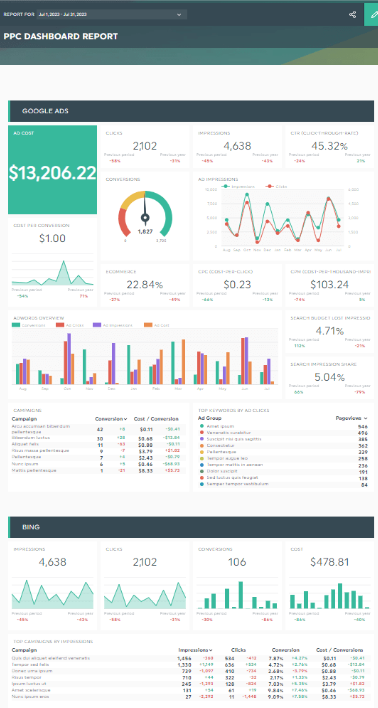378x708 pixels.
Task: Click the Google Ads Clicks value 2,102
Action: click(x=145, y=146)
